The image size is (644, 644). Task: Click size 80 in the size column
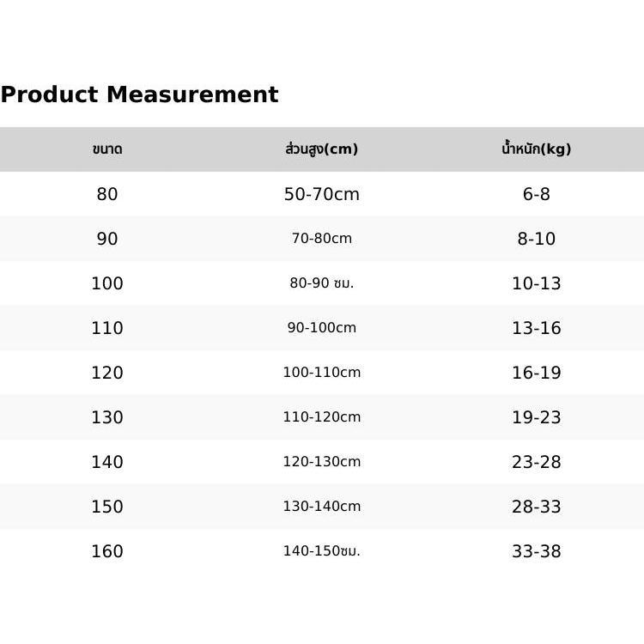tap(107, 194)
